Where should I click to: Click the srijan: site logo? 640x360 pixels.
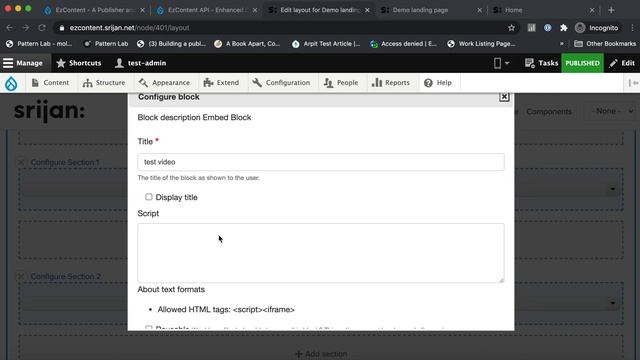(49, 111)
